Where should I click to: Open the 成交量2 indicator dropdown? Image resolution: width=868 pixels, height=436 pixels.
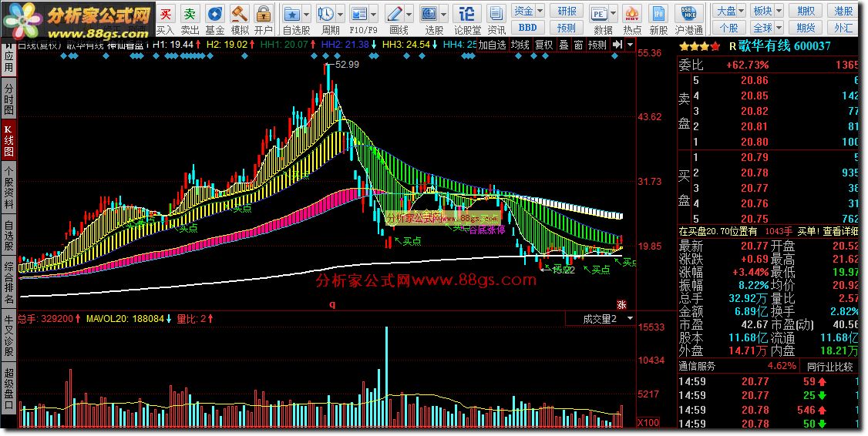pyautogui.click(x=600, y=319)
